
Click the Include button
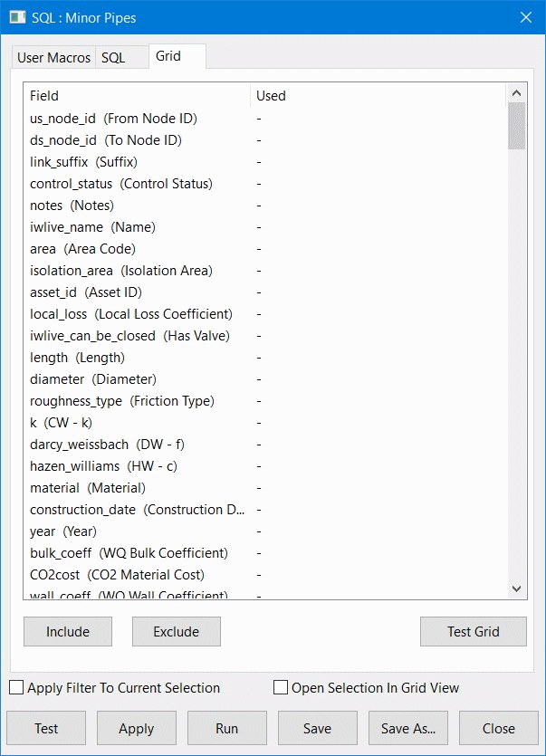pos(67,631)
